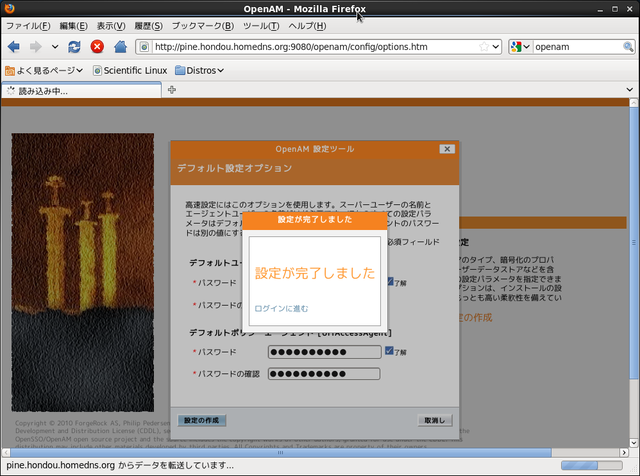
Task: Click the page loading progress bar
Action: (592, 465)
